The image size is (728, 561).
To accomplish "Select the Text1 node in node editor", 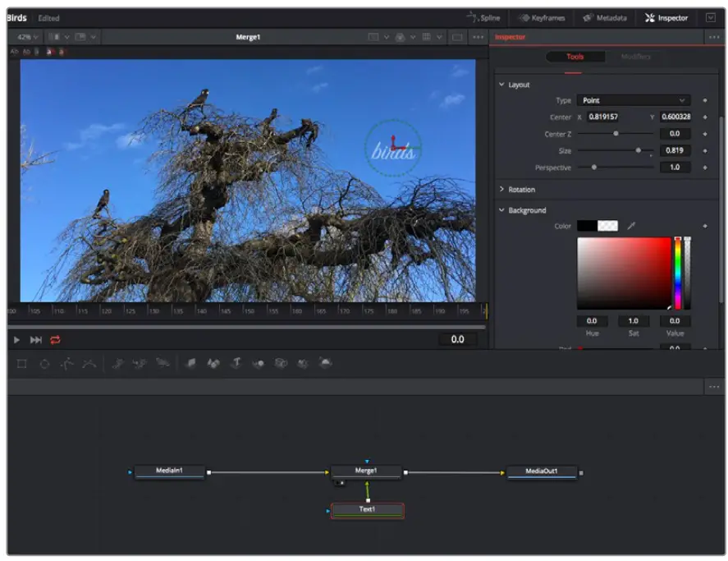I will pyautogui.click(x=367, y=510).
